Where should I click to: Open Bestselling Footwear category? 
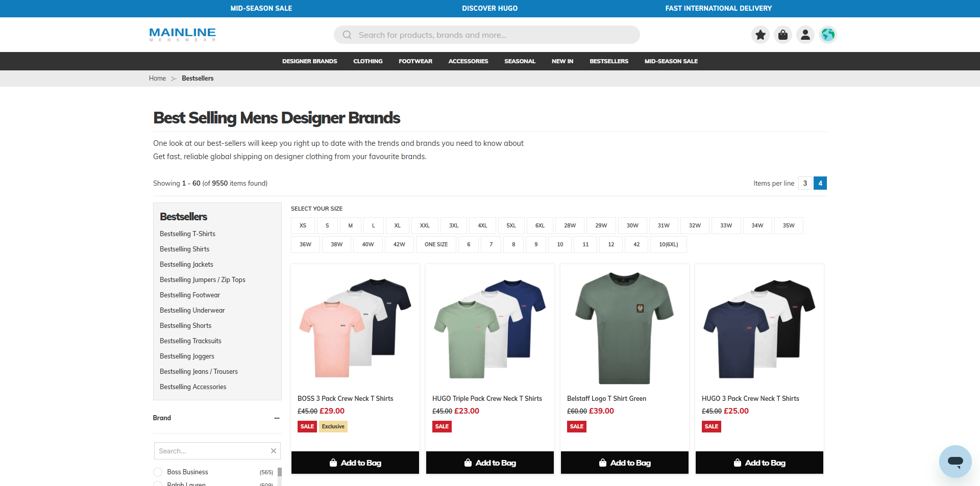point(189,295)
